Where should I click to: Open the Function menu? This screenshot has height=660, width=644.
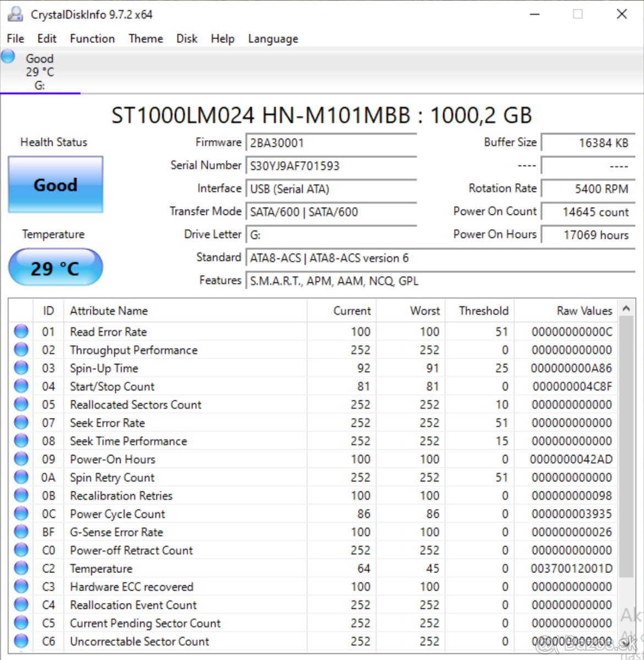coord(92,38)
